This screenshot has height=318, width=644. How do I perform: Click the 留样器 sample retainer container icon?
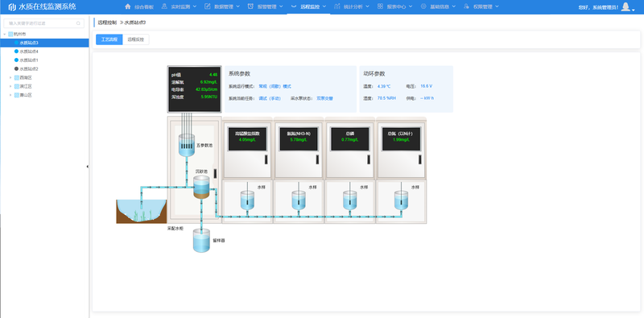coord(201,241)
